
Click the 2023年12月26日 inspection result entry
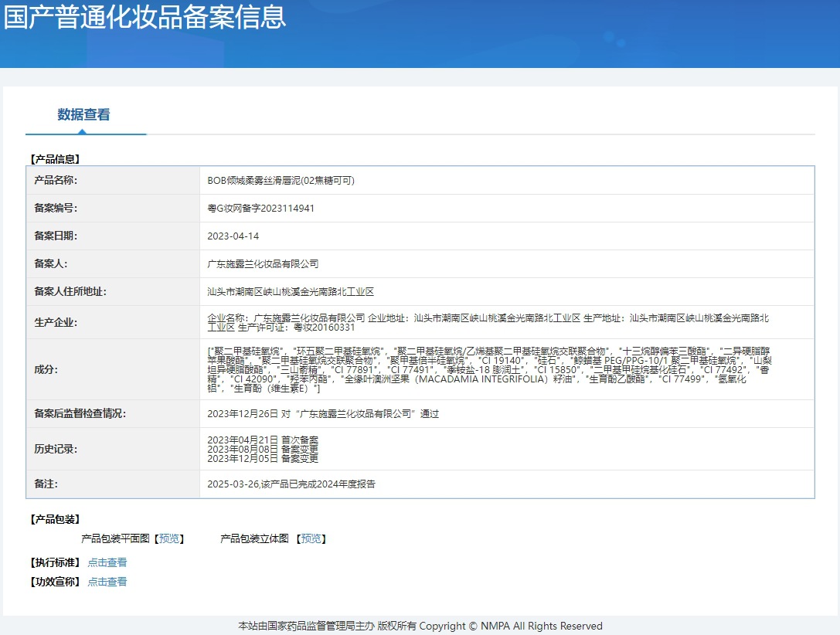click(323, 414)
